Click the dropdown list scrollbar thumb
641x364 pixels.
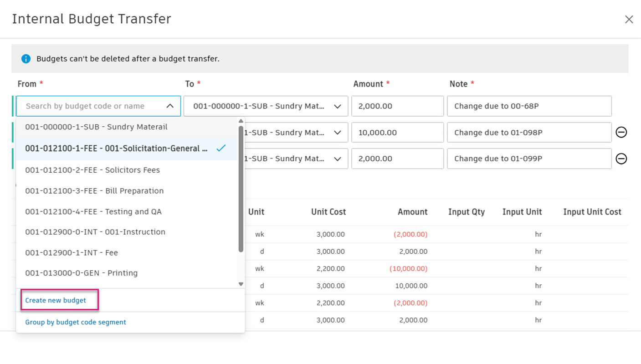pyautogui.click(x=241, y=189)
